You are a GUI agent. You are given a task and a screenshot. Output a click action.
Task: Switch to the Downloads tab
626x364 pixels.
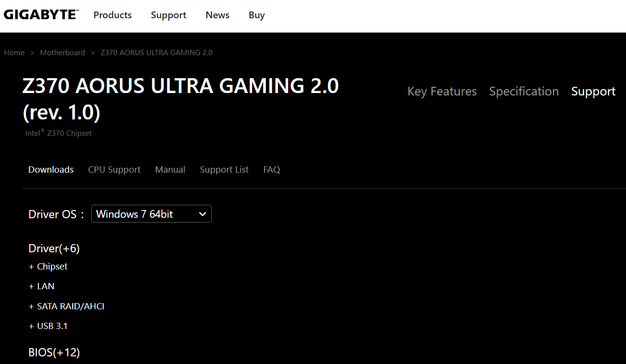point(51,170)
